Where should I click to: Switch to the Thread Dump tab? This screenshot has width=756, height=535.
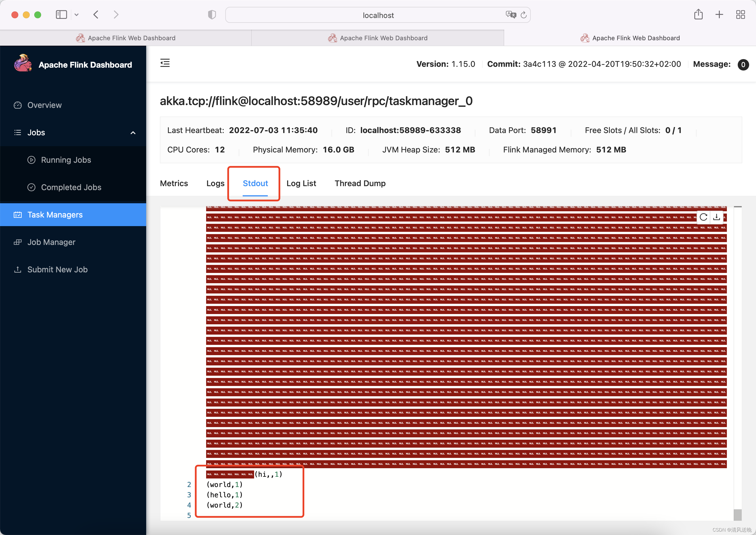(x=360, y=183)
